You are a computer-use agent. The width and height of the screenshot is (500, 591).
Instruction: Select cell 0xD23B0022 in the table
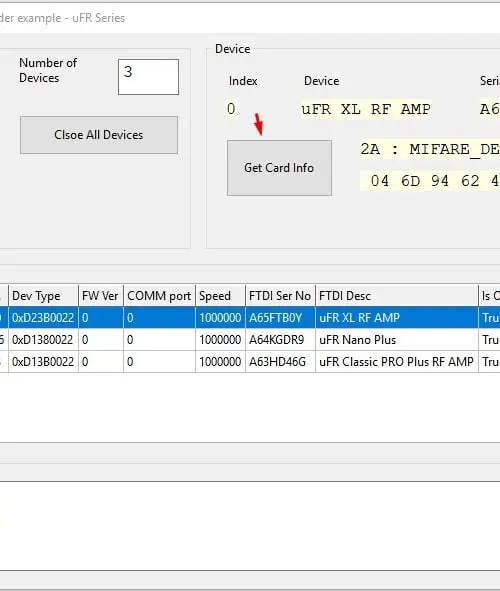43,318
